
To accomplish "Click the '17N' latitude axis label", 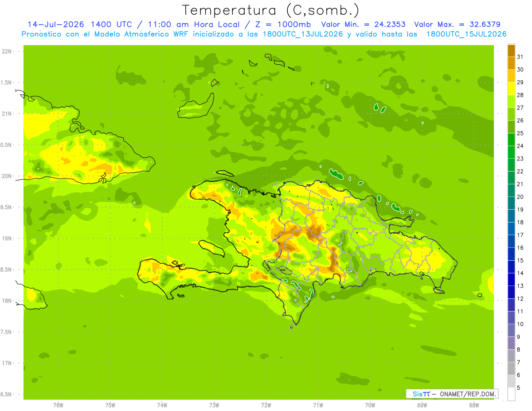I will 7,363.
